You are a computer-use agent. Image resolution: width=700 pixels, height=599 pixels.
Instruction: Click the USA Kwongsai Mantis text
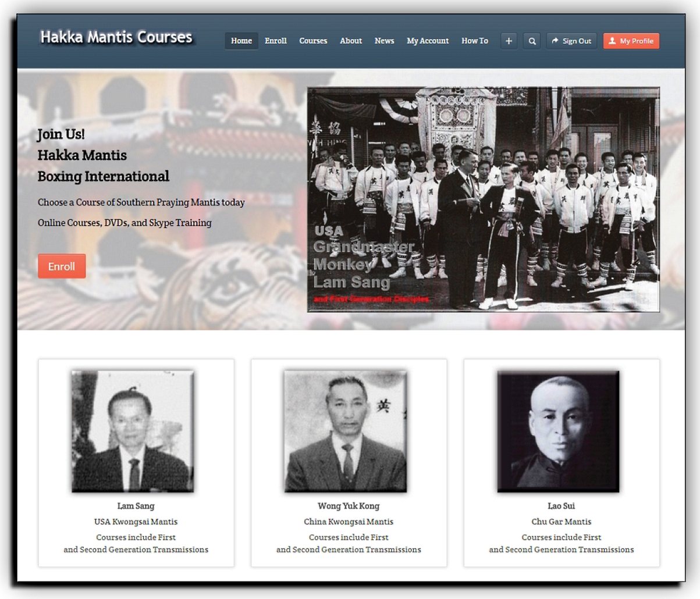pyautogui.click(x=136, y=522)
